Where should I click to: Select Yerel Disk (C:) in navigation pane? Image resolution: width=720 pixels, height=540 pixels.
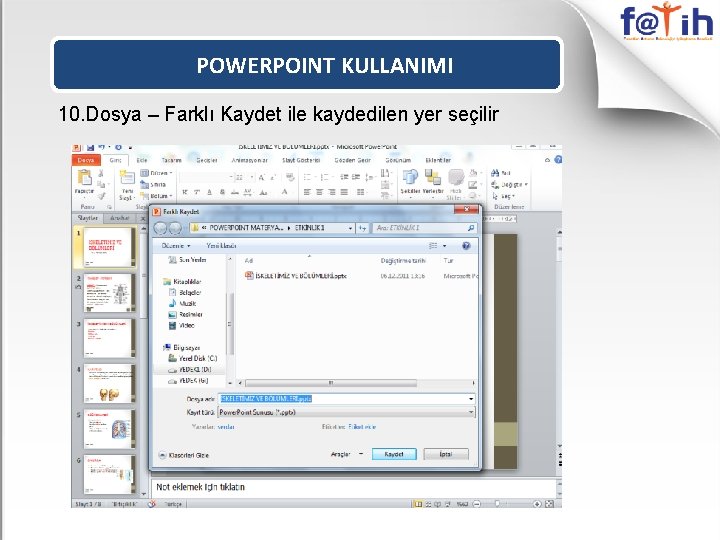192,359
